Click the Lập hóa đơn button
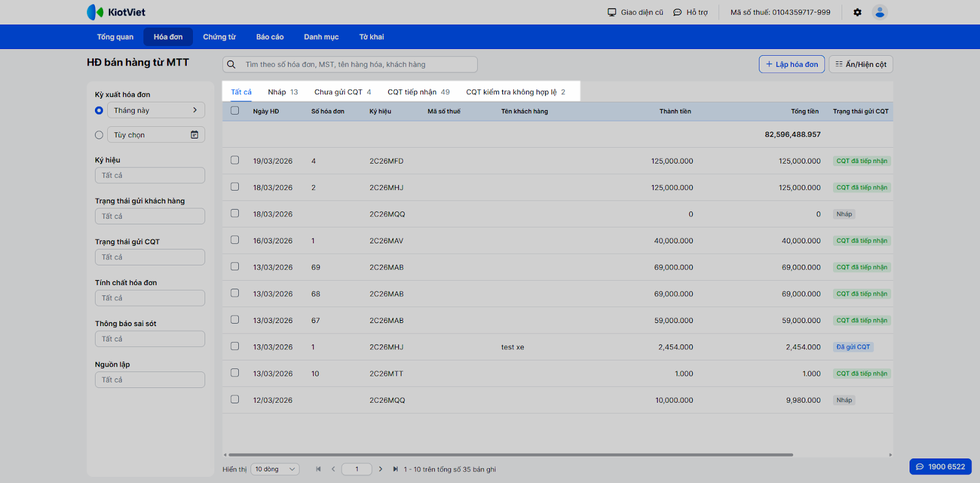The image size is (980, 483). click(791, 64)
